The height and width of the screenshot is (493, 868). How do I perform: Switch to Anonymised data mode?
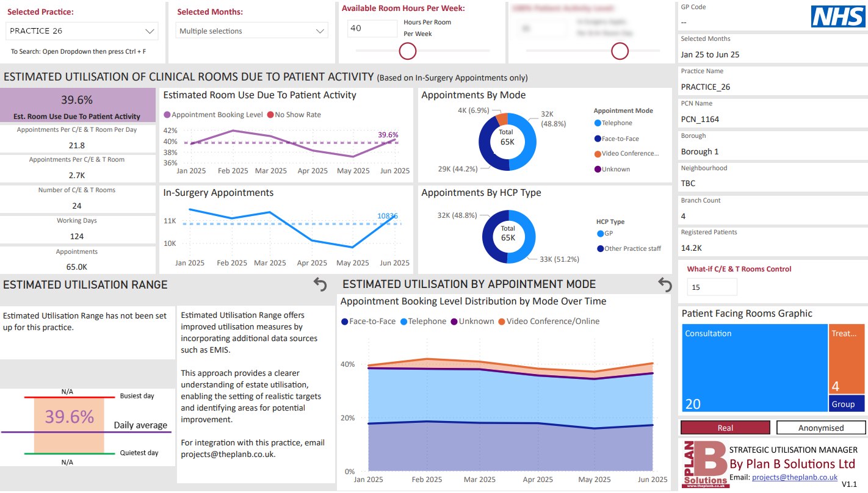click(820, 428)
